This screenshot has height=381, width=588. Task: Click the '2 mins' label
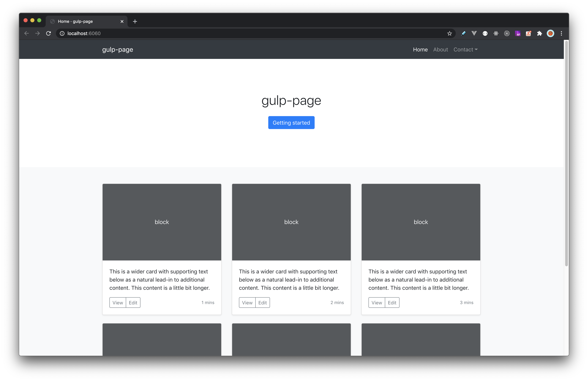click(337, 303)
